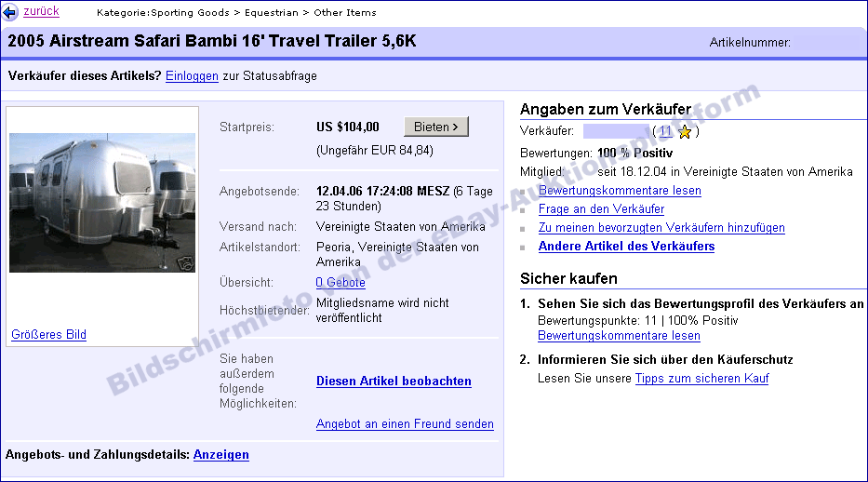Click the Einloggen link
The image size is (868, 482).
click(x=192, y=75)
